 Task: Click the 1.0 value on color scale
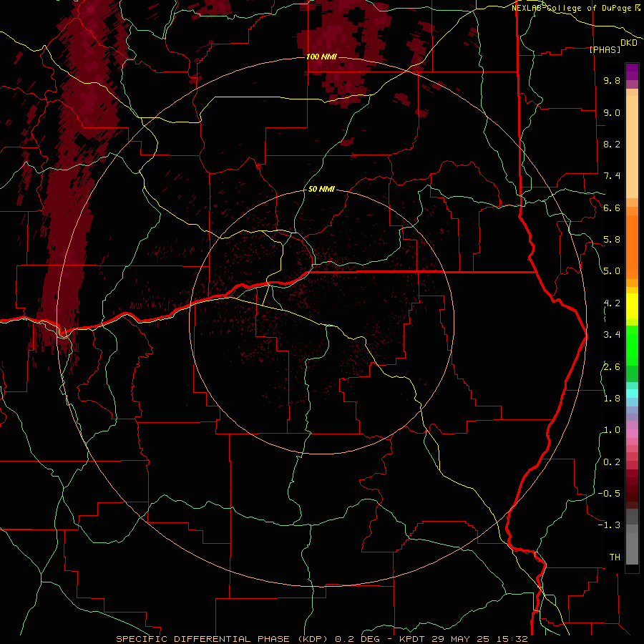612,430
